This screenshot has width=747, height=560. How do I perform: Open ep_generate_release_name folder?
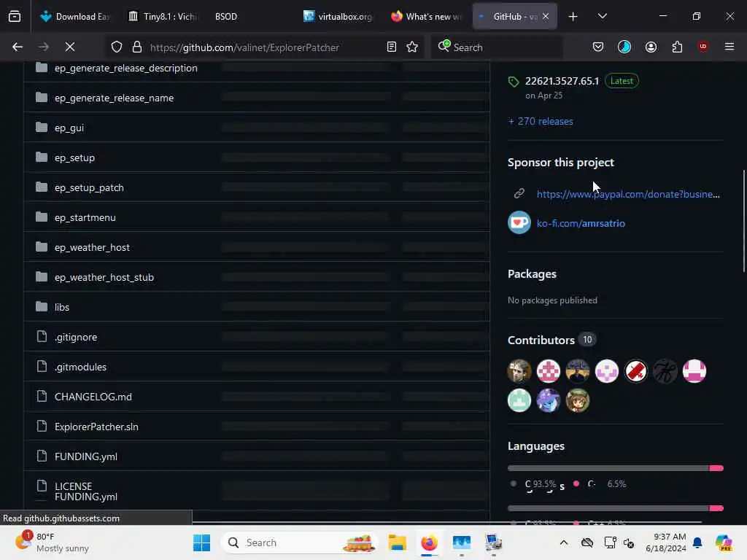tap(114, 98)
